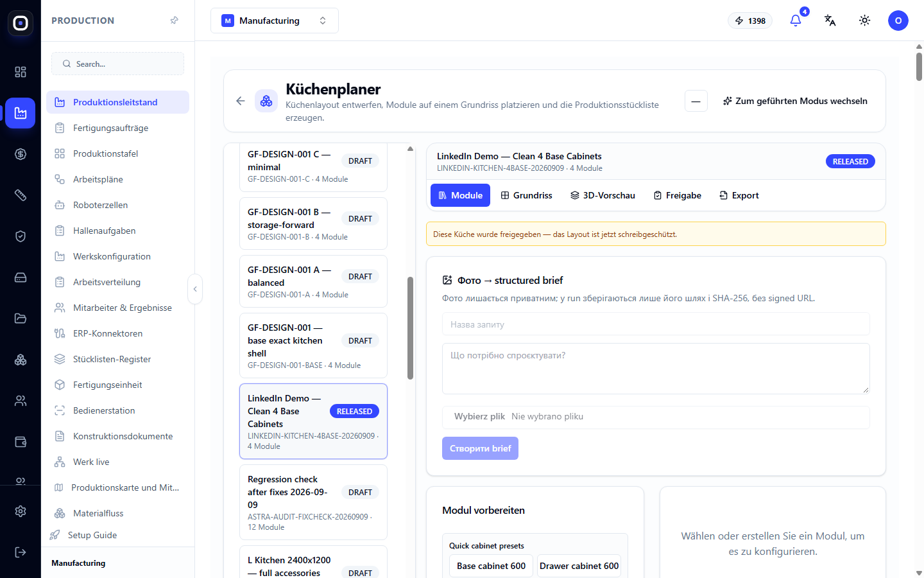Click the Створити brief button
The image size is (924, 578).
tap(480, 448)
